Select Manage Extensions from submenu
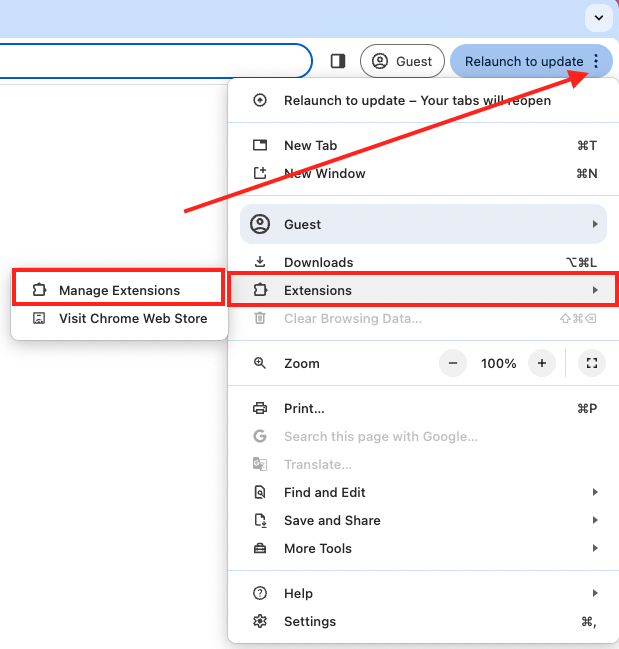Screen dimensions: 619x649 tap(119, 290)
